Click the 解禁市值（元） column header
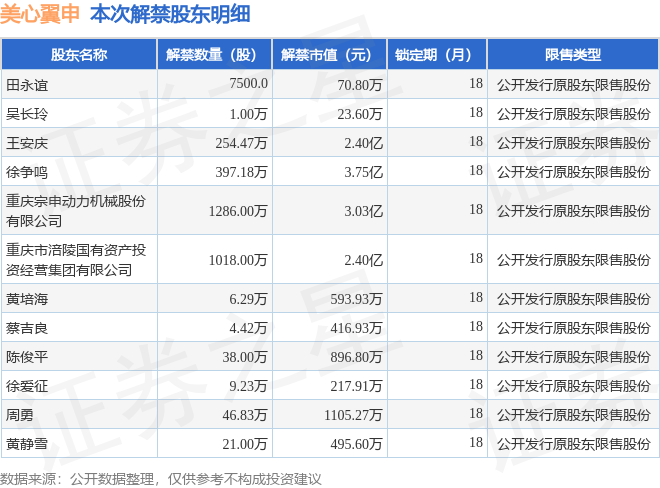The height and width of the screenshot is (488, 660). (330, 54)
